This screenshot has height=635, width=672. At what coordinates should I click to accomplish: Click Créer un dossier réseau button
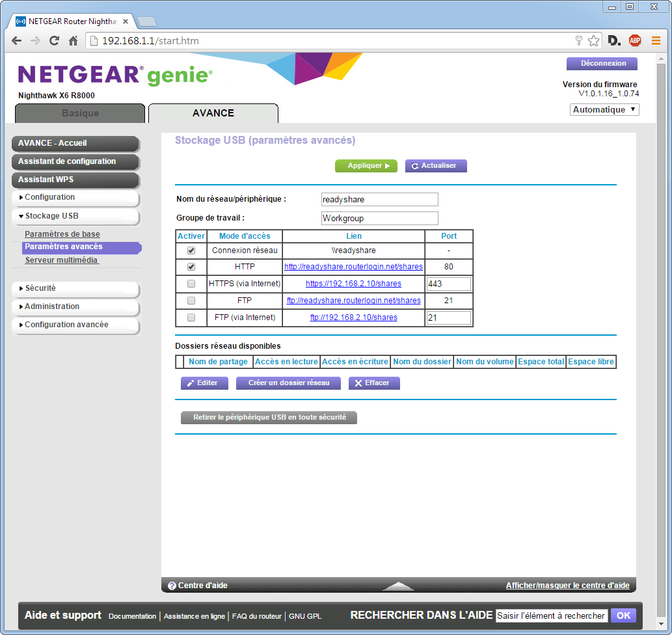(x=289, y=383)
